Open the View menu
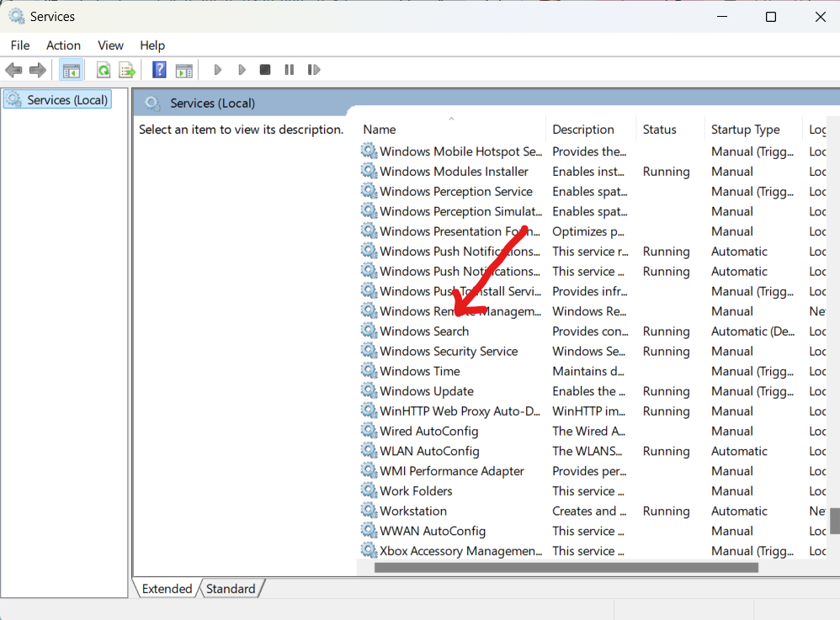The width and height of the screenshot is (840, 620). (110, 45)
